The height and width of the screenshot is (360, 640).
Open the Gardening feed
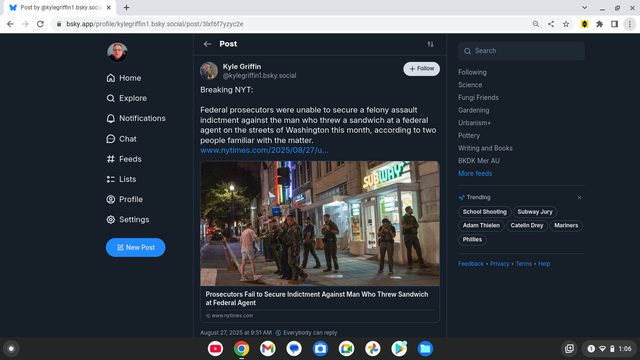click(x=473, y=110)
